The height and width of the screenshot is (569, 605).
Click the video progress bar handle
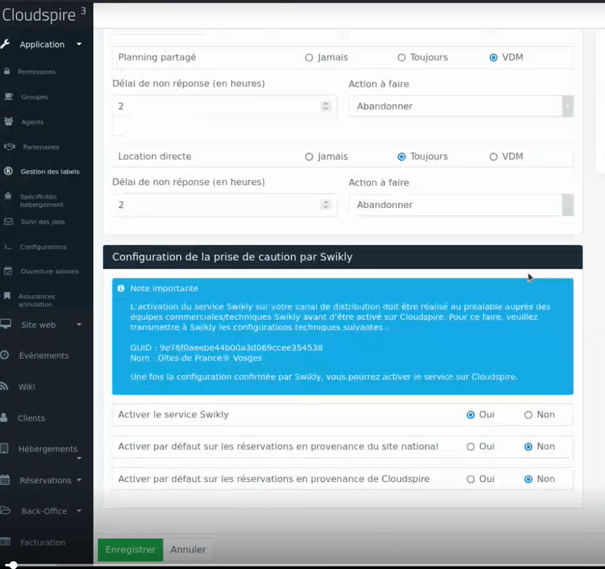click(13, 565)
